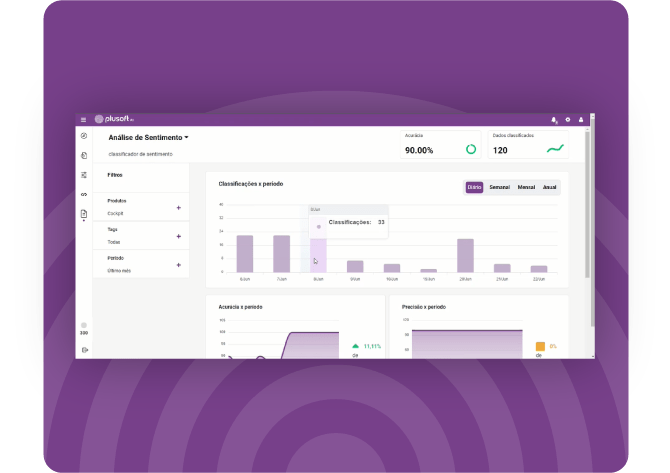670x473 pixels.
Task: Click the Acurácia 90.00% card
Action: 441,144
